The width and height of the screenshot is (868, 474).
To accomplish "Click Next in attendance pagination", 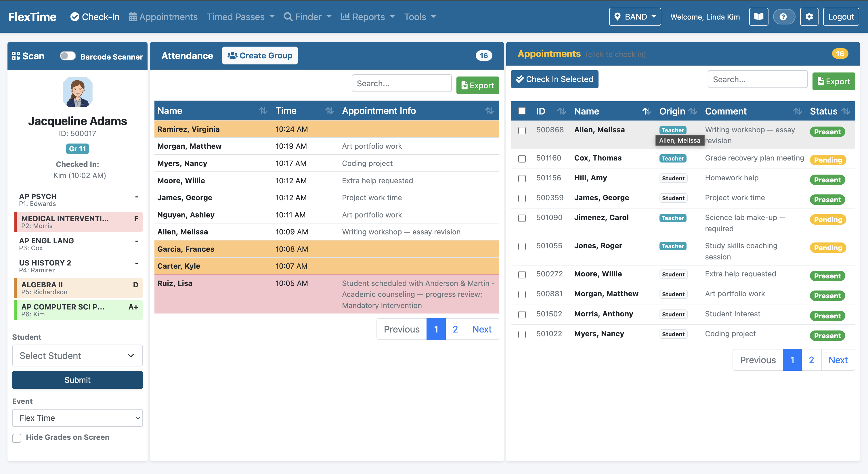I will (x=482, y=329).
